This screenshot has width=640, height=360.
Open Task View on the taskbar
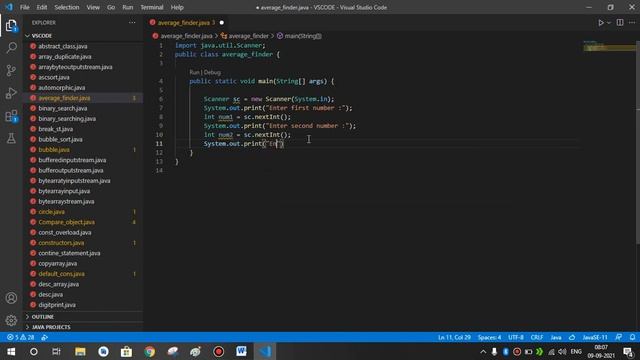(56, 351)
